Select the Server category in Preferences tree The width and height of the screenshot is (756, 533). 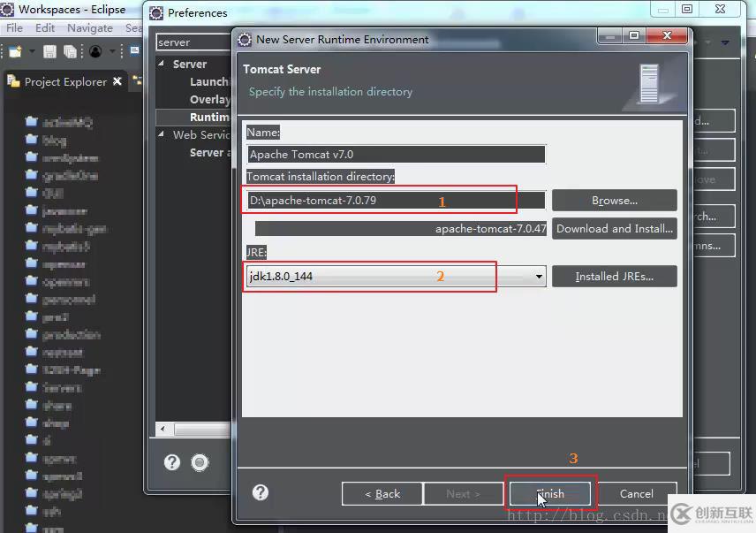coord(190,65)
